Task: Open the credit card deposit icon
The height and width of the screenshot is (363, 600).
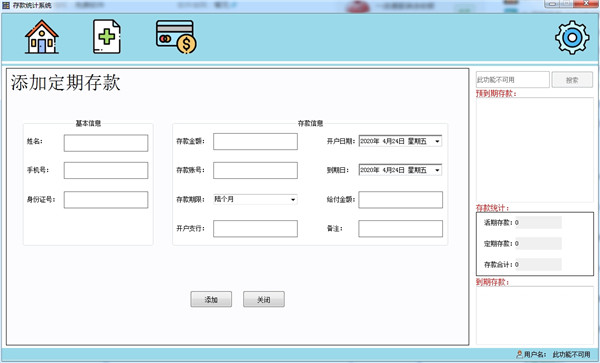Action: click(x=176, y=37)
